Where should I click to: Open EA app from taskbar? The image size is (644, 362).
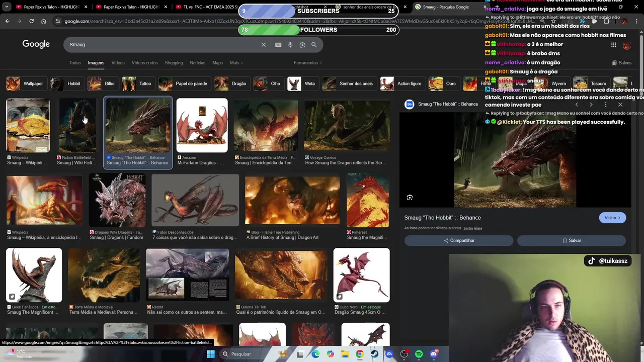click(389, 354)
